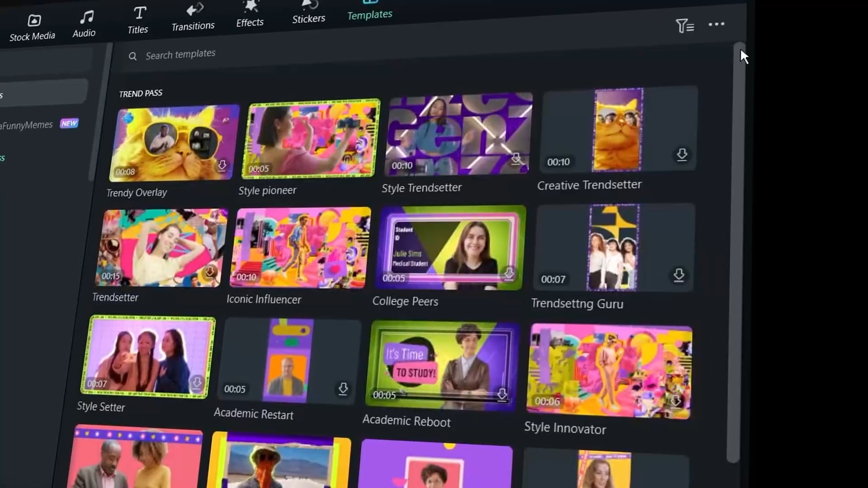This screenshot has width=868, height=488.
Task: Switch to the Stock Media tab
Action: click(33, 28)
